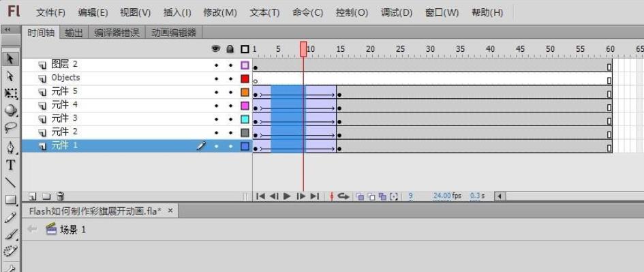Open the 插入(I) menu
Screen dimensions: 644x272
(x=177, y=13)
